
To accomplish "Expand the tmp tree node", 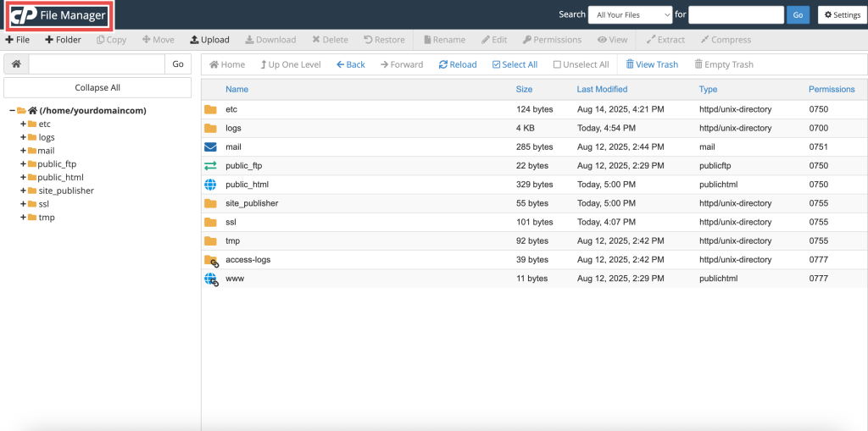I will click(x=23, y=217).
